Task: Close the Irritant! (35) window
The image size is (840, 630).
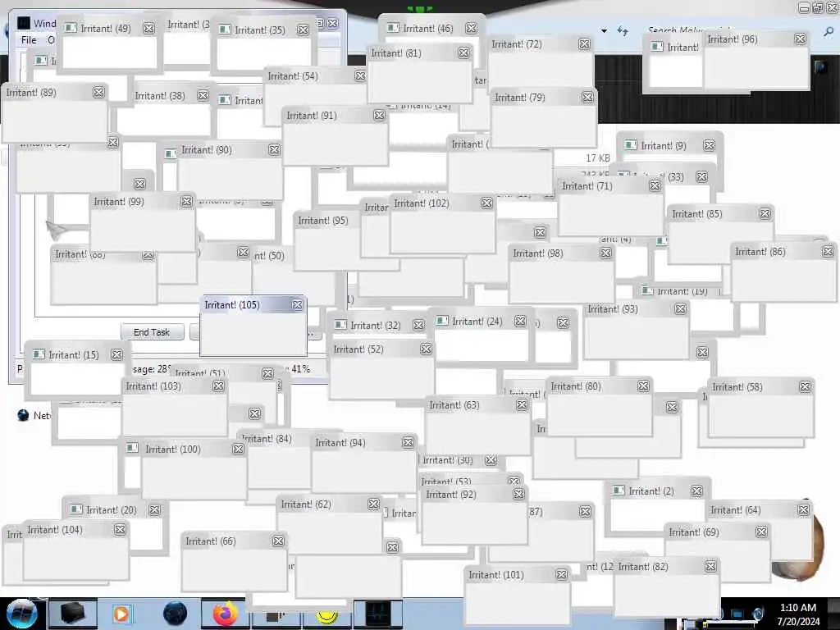Action: (303, 30)
